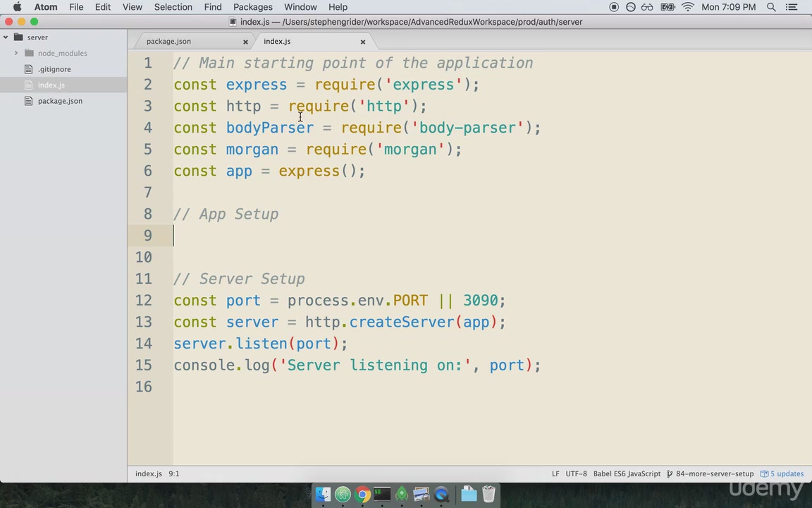Close the package.json tab
The height and width of the screenshot is (508, 812).
(245, 42)
